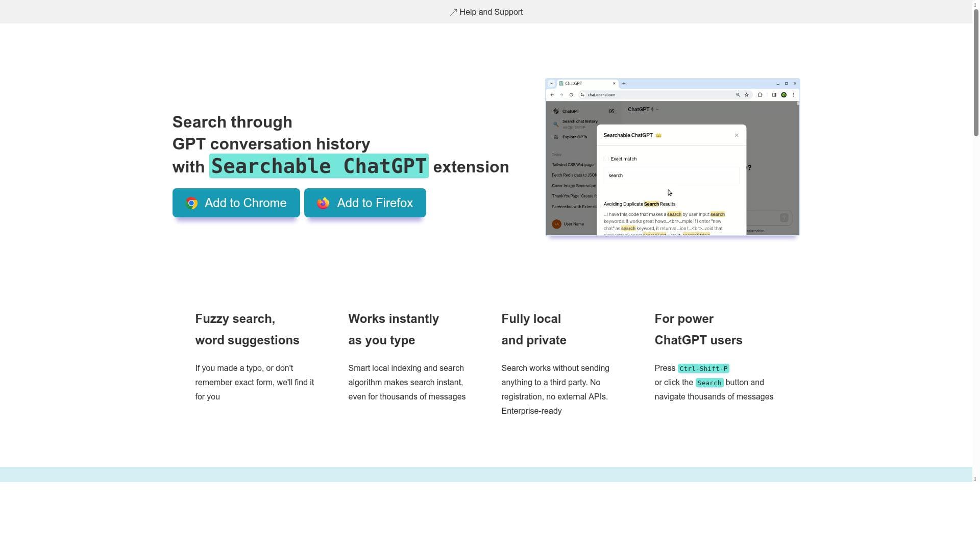Click the Firefox logo on the install button

[322, 203]
